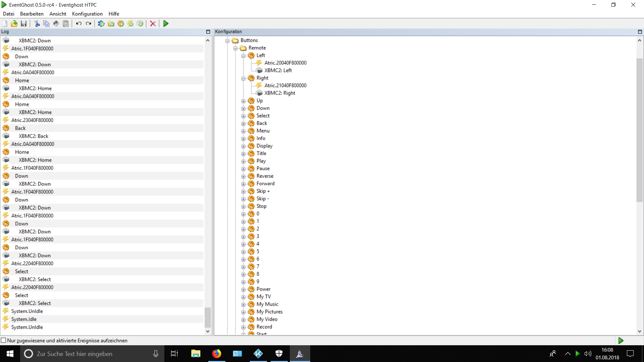Select the Record macro
The height and width of the screenshot is (362, 644).
point(264,327)
